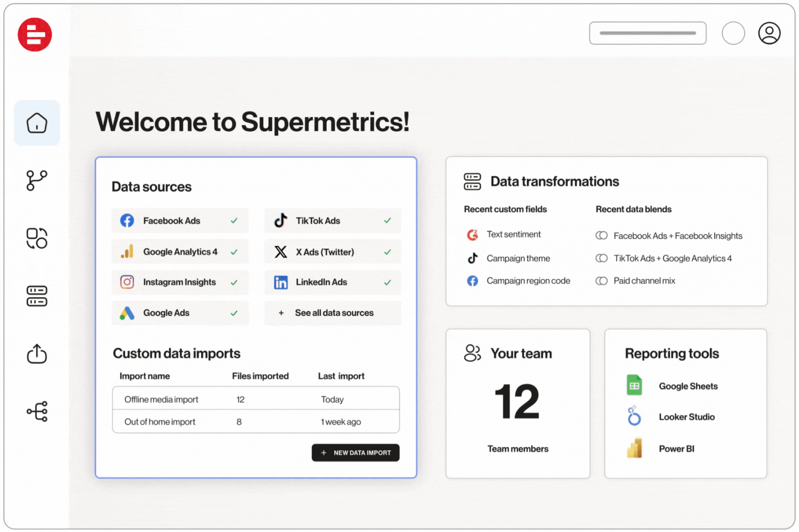Select the Out of home import row
The width and height of the screenshot is (799, 532).
pos(256,422)
